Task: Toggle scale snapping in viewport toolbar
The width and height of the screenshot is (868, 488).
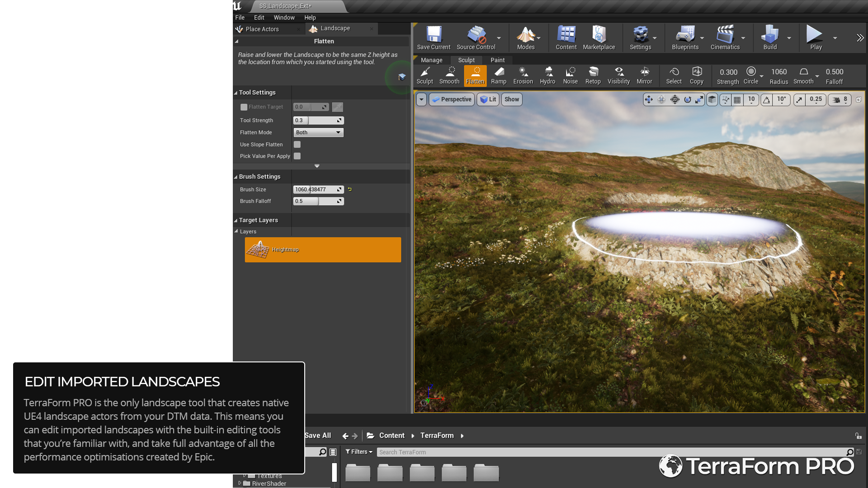Action: 799,99
